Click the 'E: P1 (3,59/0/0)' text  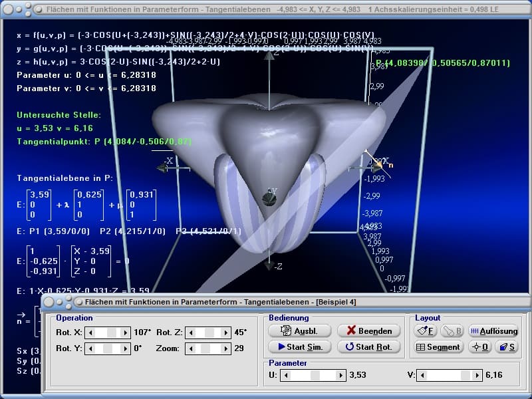tap(53, 231)
